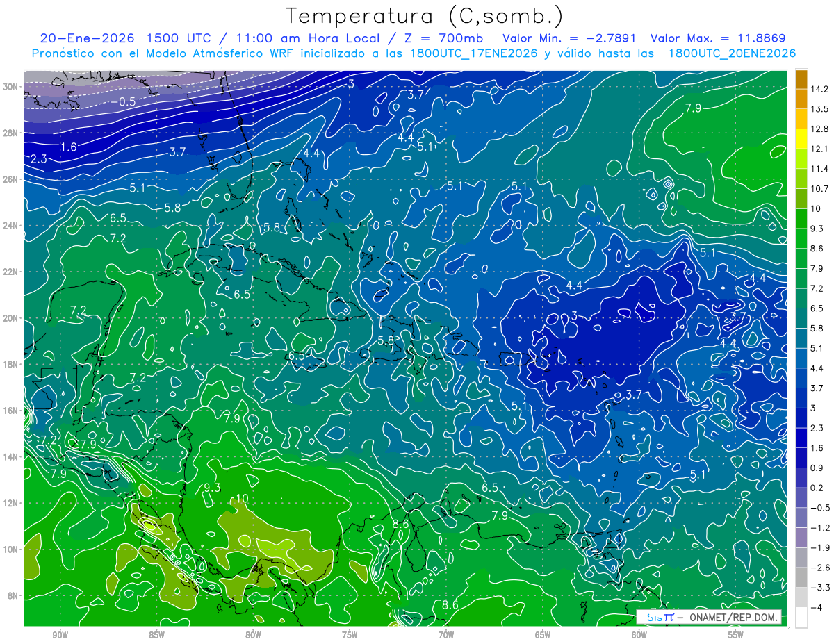Click the 65W longitude axis label

543,636
